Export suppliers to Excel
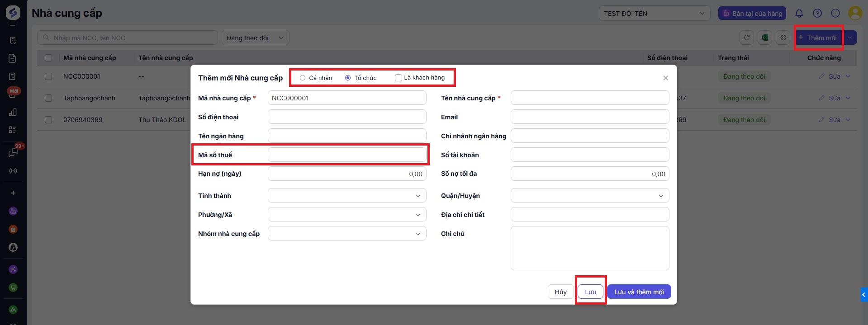The image size is (868, 325). coord(765,38)
